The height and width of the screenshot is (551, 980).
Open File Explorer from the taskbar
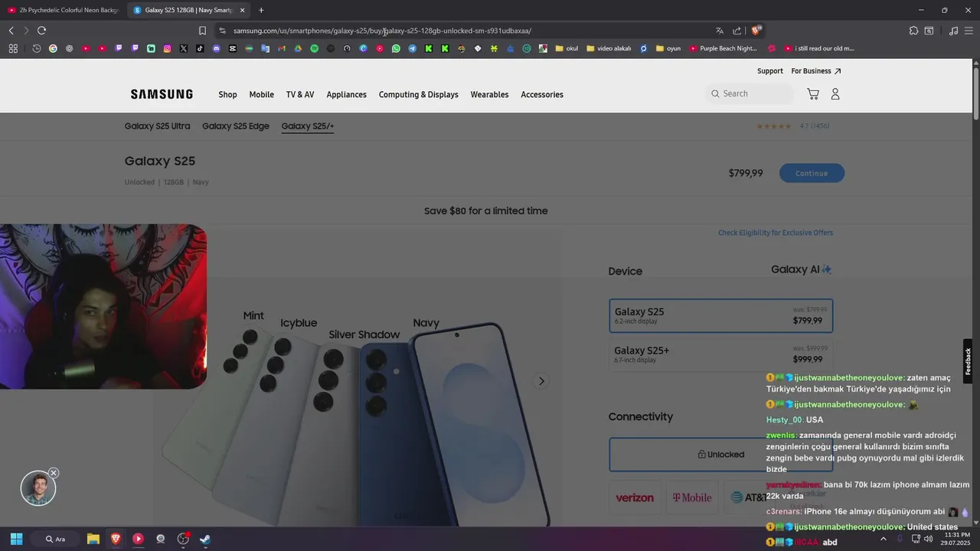[x=93, y=539]
